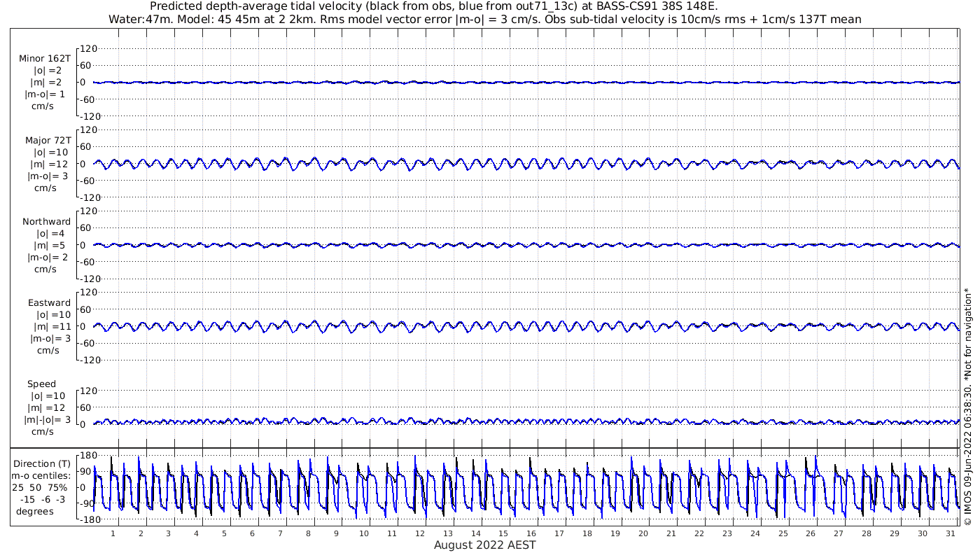This screenshot has height=560, width=980.
Task: Click day "19" on the date axis
Action: coord(615,533)
